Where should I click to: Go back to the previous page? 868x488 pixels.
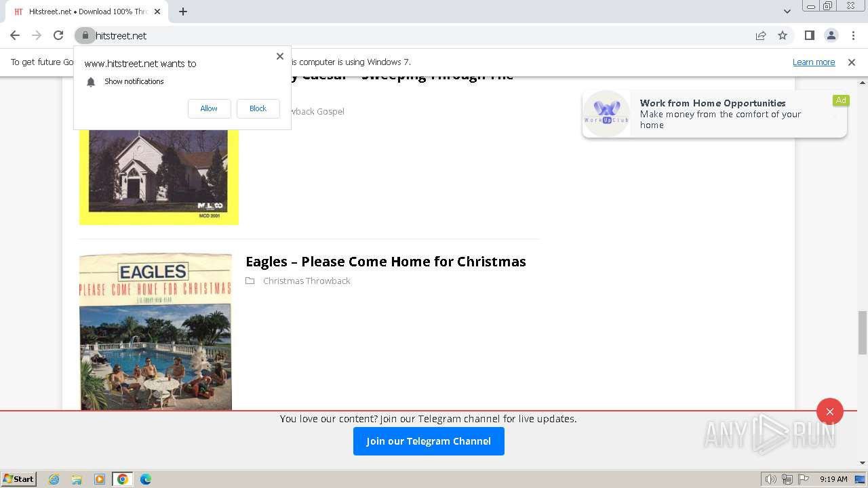15,35
